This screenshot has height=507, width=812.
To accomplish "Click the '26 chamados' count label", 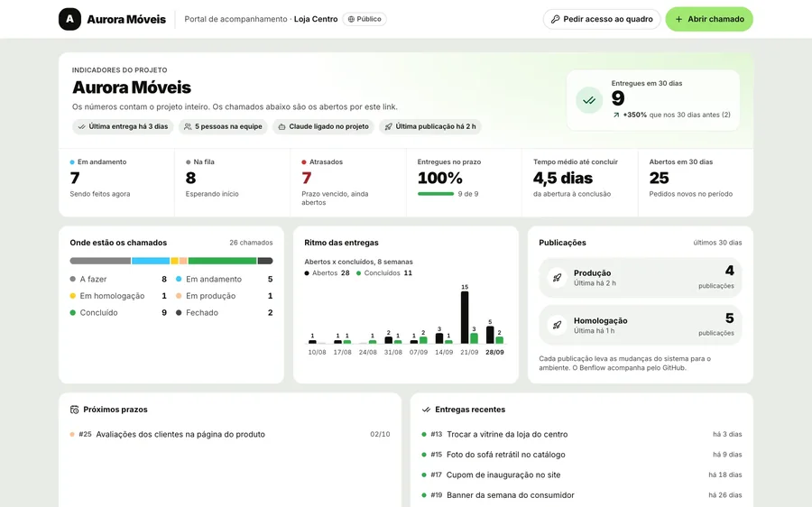I will (x=251, y=243).
